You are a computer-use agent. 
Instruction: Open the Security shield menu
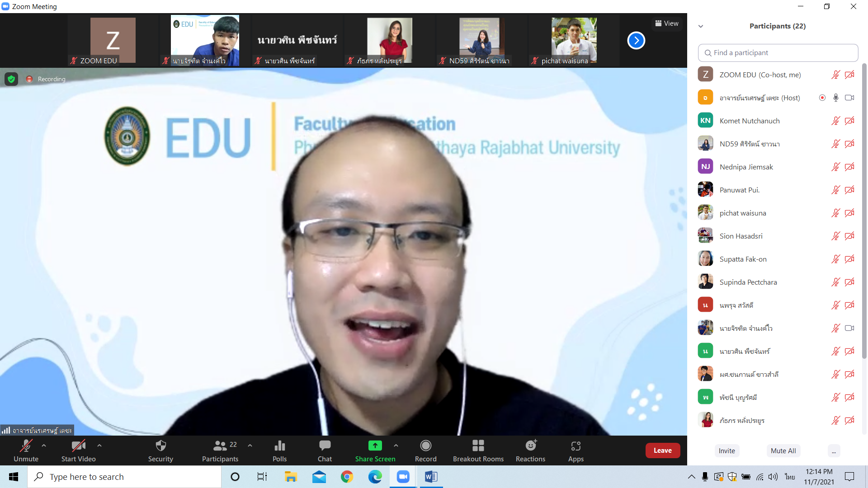tap(160, 450)
